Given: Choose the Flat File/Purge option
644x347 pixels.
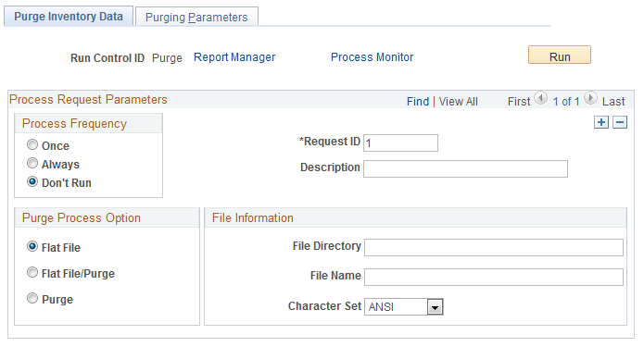Looking at the screenshot, I should tap(32, 272).
